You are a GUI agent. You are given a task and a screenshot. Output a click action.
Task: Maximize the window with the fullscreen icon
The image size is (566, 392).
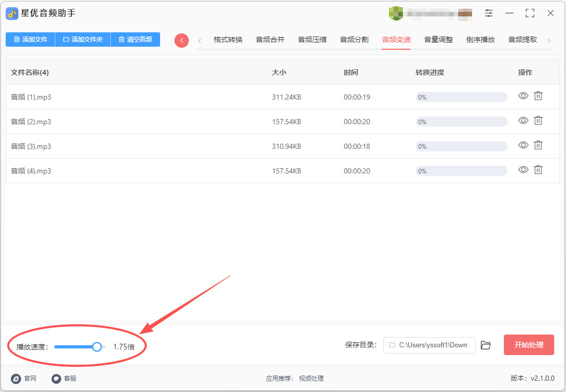click(x=530, y=13)
